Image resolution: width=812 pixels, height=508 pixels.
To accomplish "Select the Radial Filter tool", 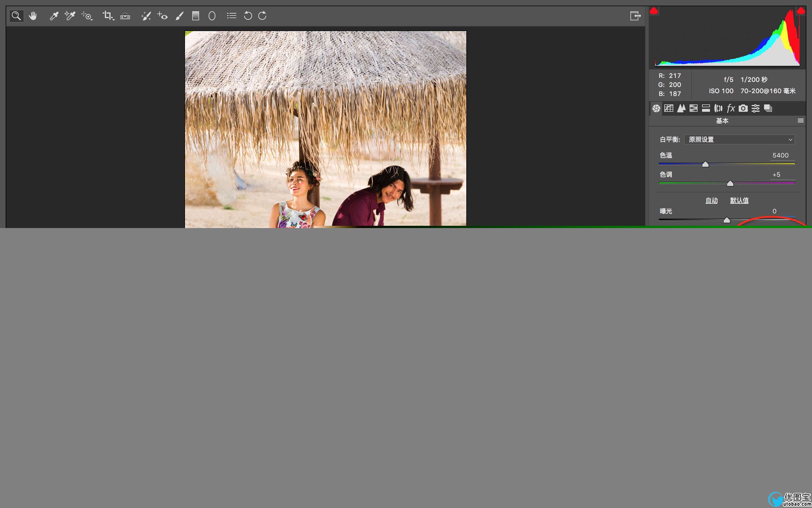I will tap(212, 16).
